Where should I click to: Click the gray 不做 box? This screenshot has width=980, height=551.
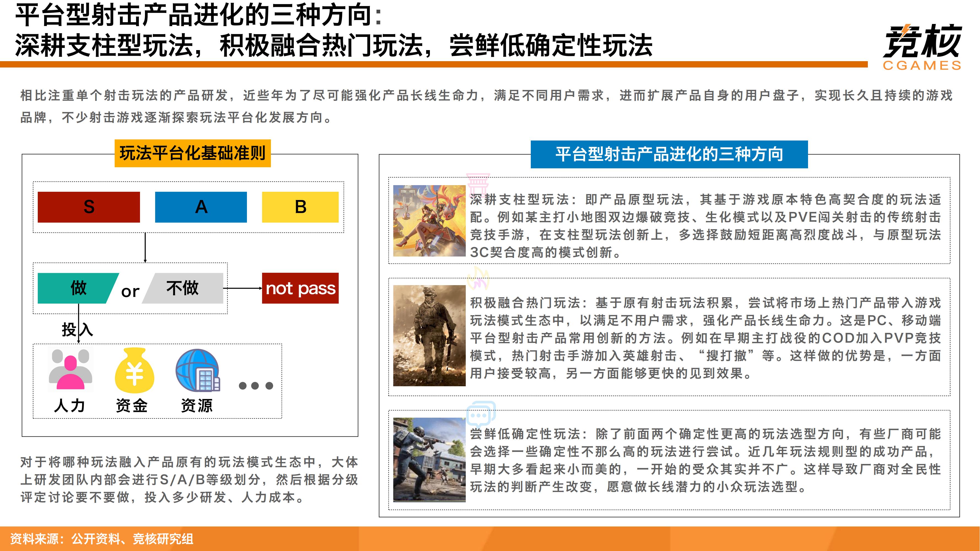tap(183, 288)
